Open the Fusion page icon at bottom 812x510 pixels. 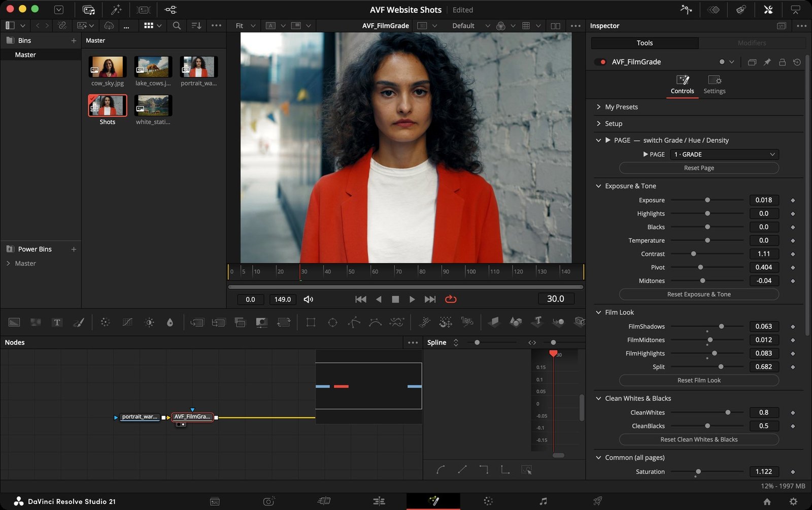point(433,501)
